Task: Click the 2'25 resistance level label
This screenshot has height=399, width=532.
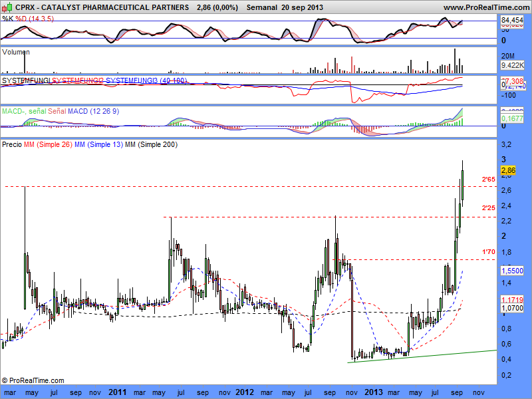Action: coord(489,207)
